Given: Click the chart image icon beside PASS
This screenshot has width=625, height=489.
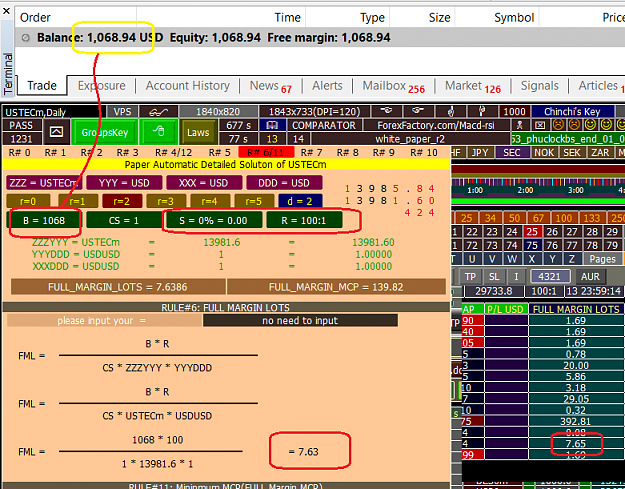Looking at the screenshot, I should tap(56, 132).
